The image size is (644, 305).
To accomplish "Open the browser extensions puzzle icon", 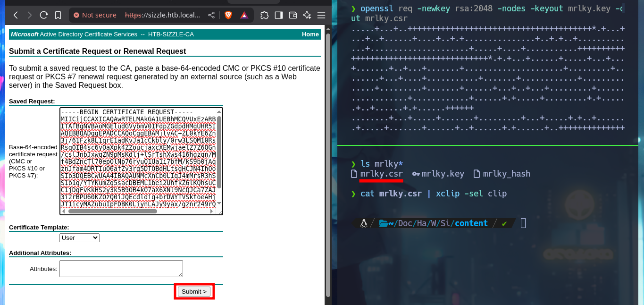I will click(265, 15).
